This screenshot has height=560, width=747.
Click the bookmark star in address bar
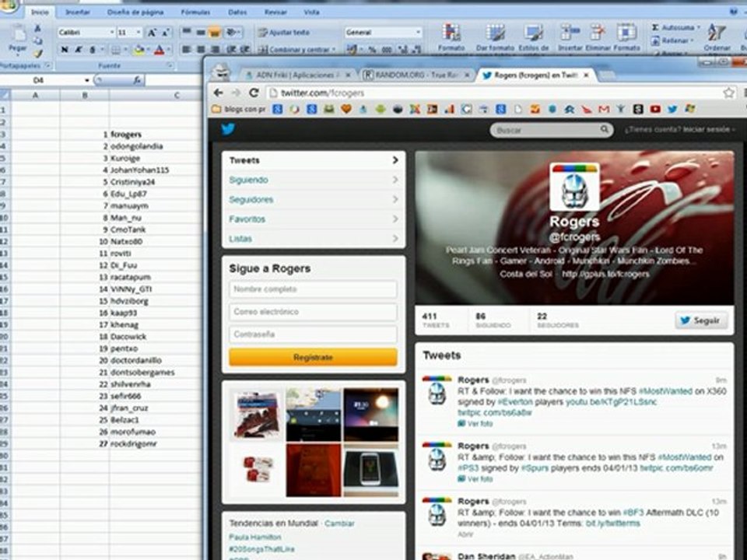(x=728, y=93)
